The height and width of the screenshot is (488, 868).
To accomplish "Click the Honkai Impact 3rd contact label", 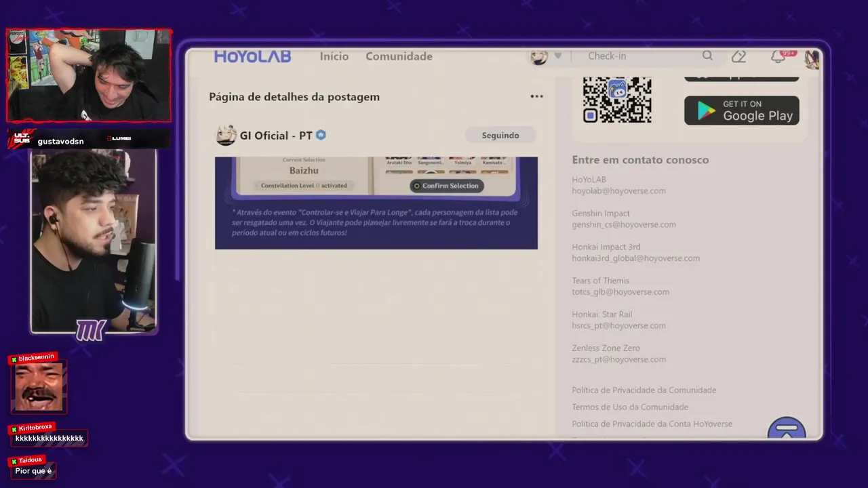I will pyautogui.click(x=606, y=247).
